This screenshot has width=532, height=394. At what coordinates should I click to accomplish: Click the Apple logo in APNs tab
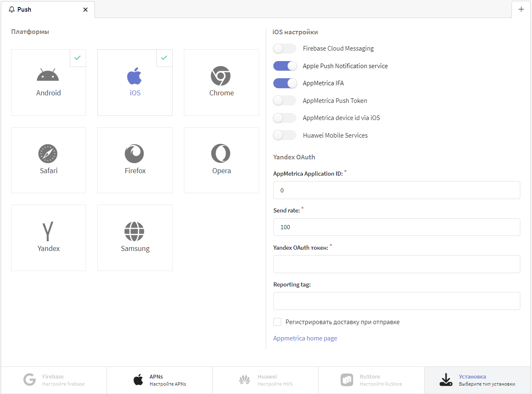pos(138,380)
